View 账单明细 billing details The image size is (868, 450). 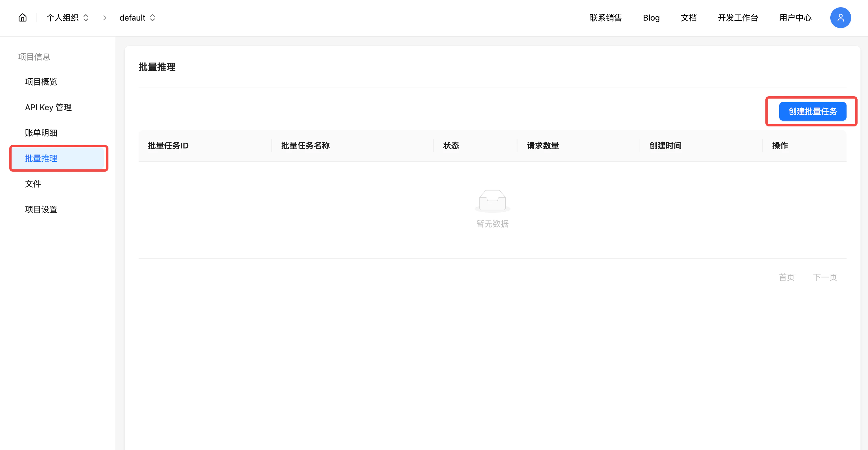[41, 133]
